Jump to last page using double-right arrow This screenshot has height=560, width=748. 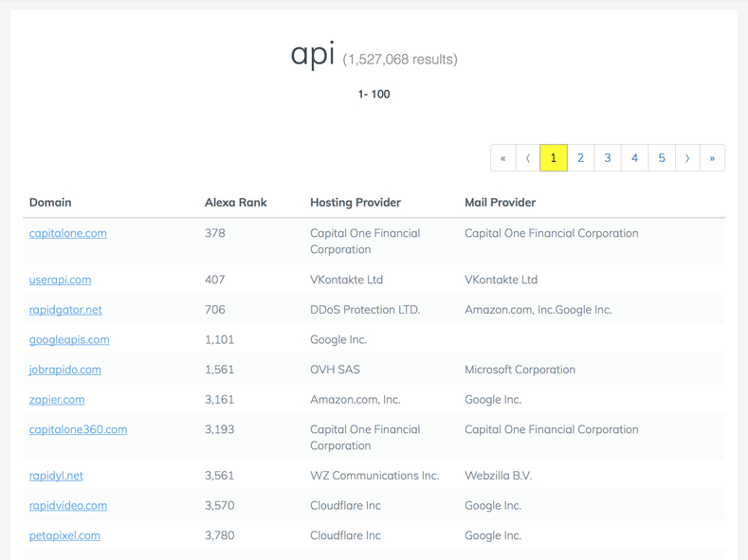[712, 157]
